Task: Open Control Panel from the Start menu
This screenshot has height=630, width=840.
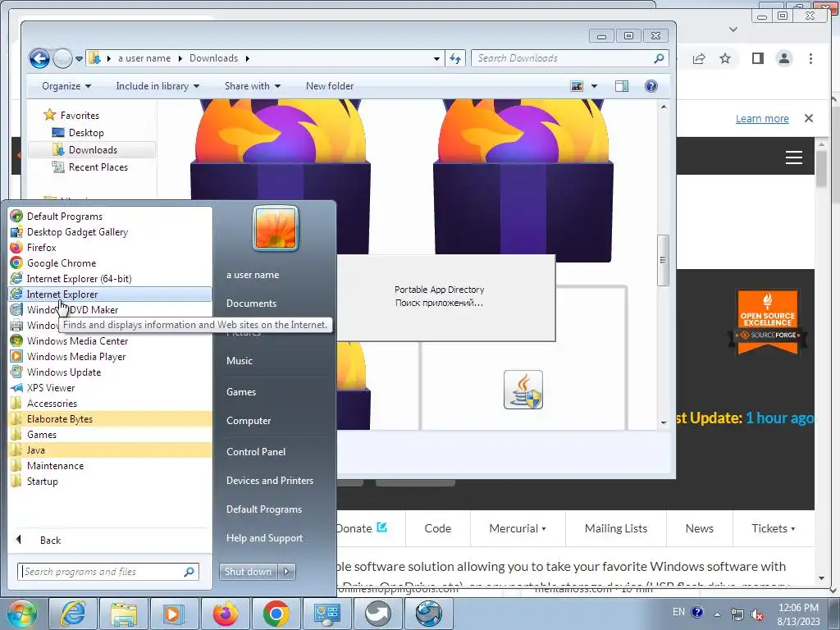Action: (256, 452)
